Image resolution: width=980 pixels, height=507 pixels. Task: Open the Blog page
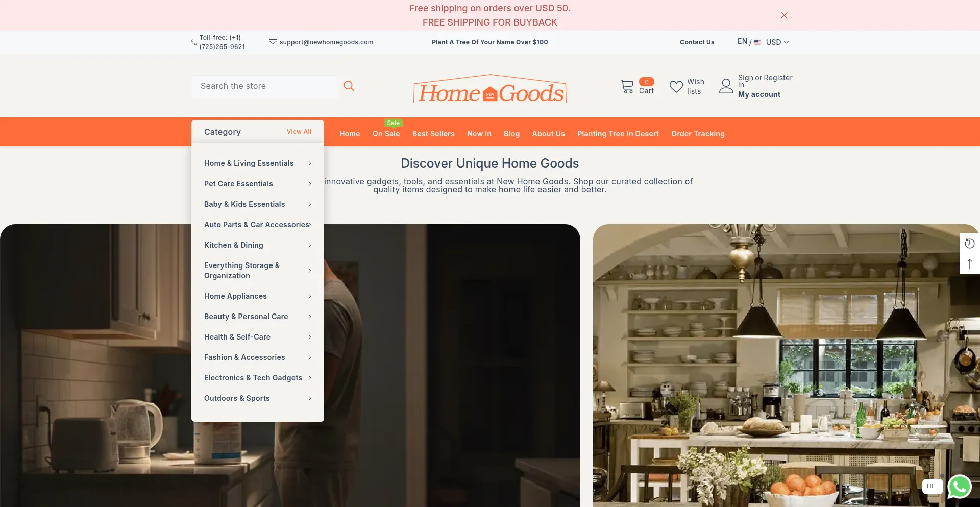coord(511,134)
